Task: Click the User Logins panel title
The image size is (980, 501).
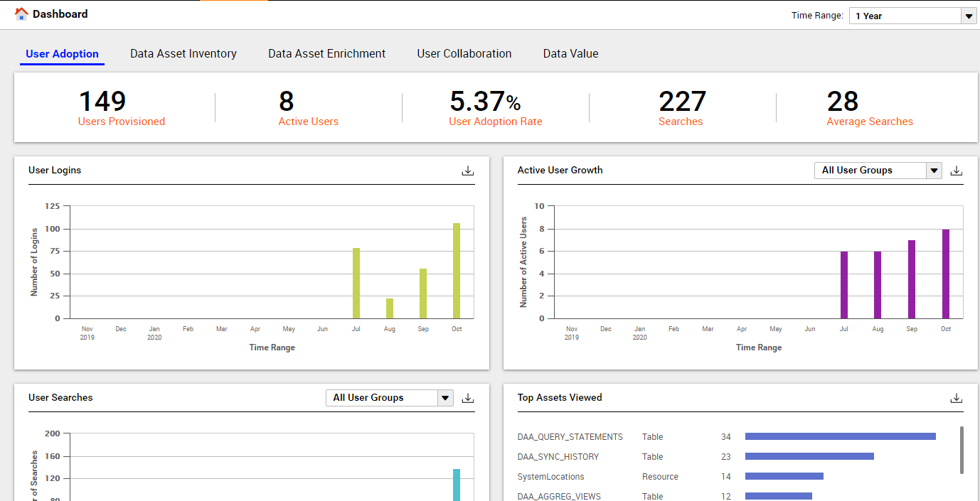Action: pos(55,171)
